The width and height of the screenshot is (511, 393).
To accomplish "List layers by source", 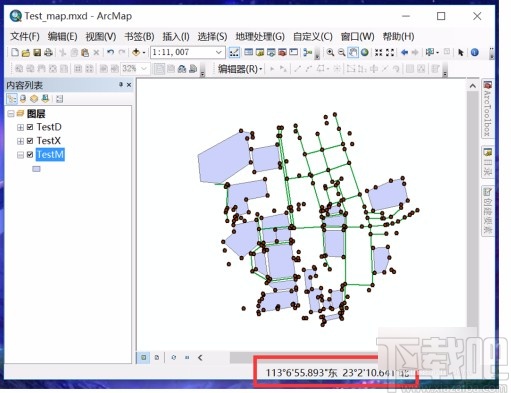I will point(23,99).
